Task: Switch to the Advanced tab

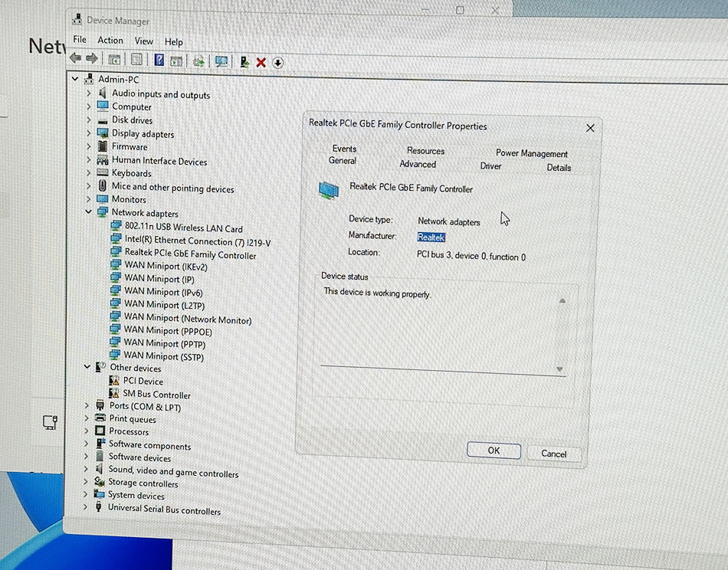Action: point(418,164)
